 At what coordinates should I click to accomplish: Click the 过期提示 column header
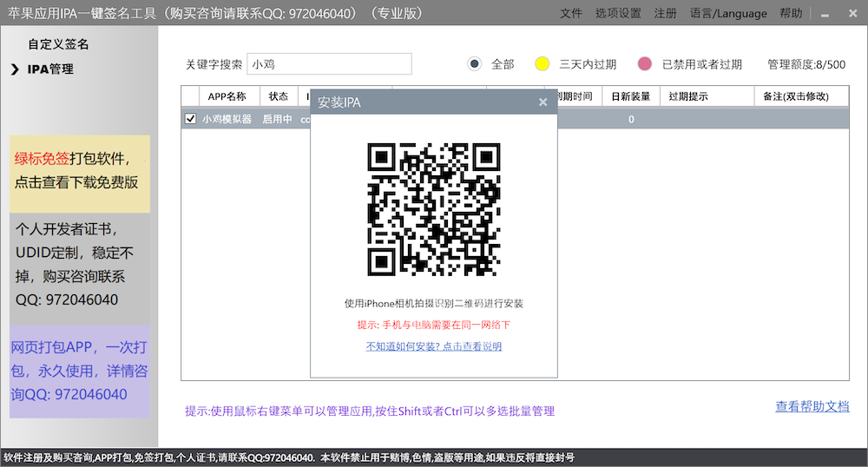coord(707,96)
